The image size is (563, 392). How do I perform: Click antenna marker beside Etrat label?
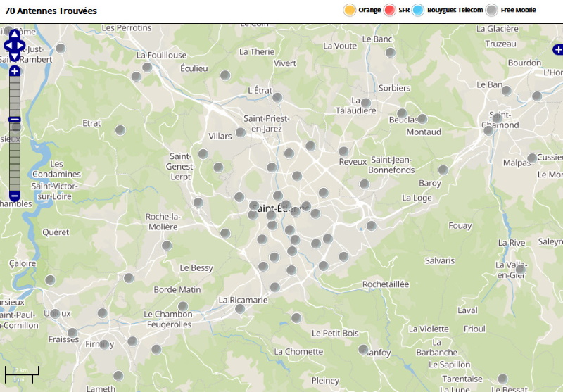120,130
